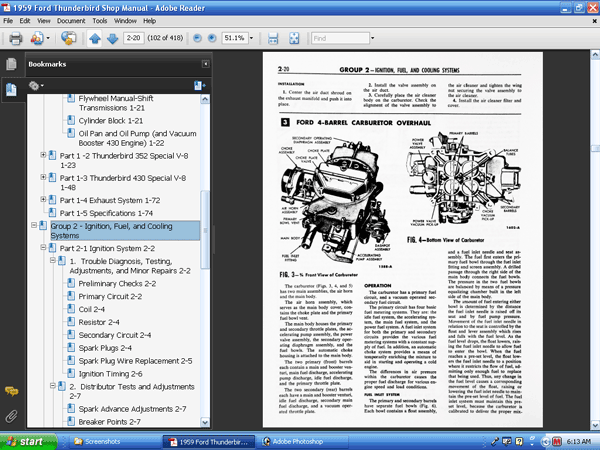Open the Tools menu
This screenshot has width=600, height=450.
(x=100, y=21)
